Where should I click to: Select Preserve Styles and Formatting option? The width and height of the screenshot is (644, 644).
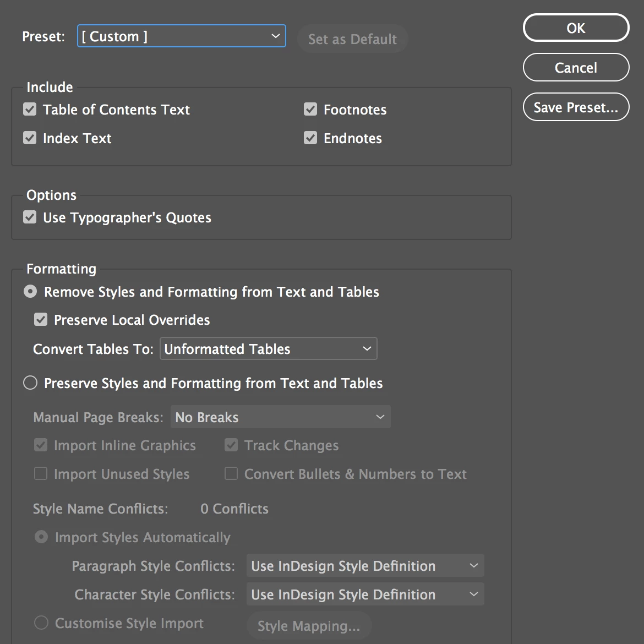click(x=30, y=383)
